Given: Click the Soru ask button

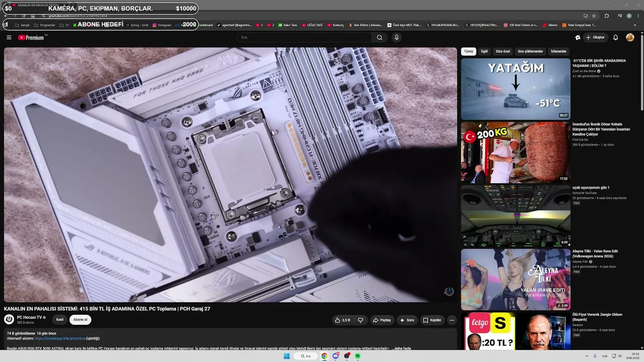Looking at the screenshot, I should (407, 320).
